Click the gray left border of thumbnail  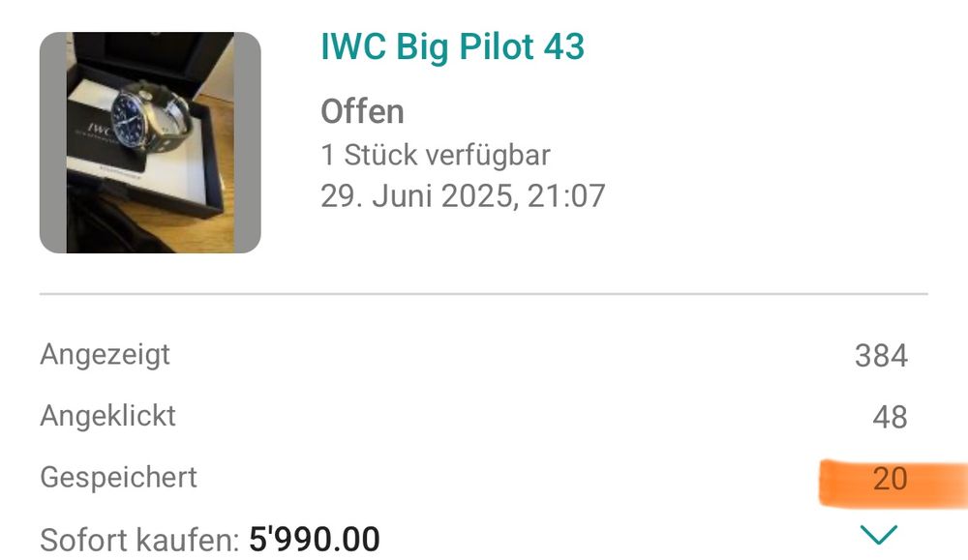click(x=53, y=142)
